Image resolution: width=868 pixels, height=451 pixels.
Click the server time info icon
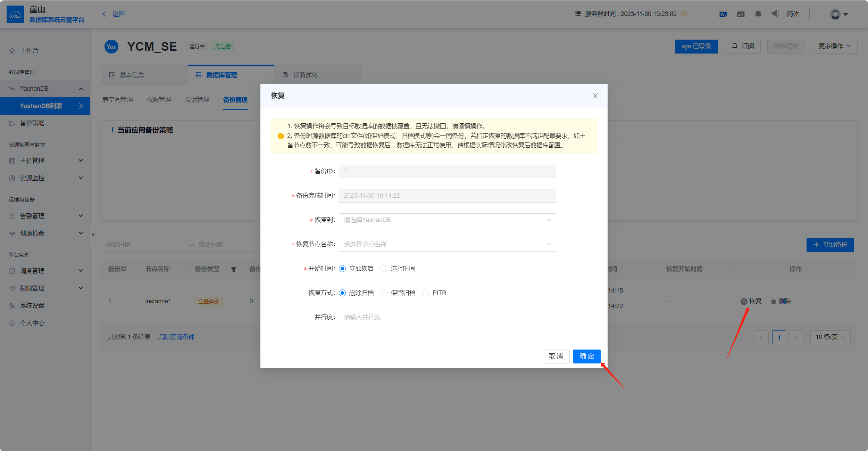tap(684, 14)
